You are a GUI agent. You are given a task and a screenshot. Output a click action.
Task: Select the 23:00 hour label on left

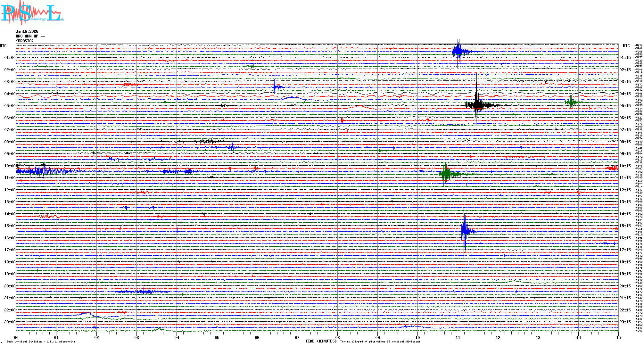click(x=10, y=322)
